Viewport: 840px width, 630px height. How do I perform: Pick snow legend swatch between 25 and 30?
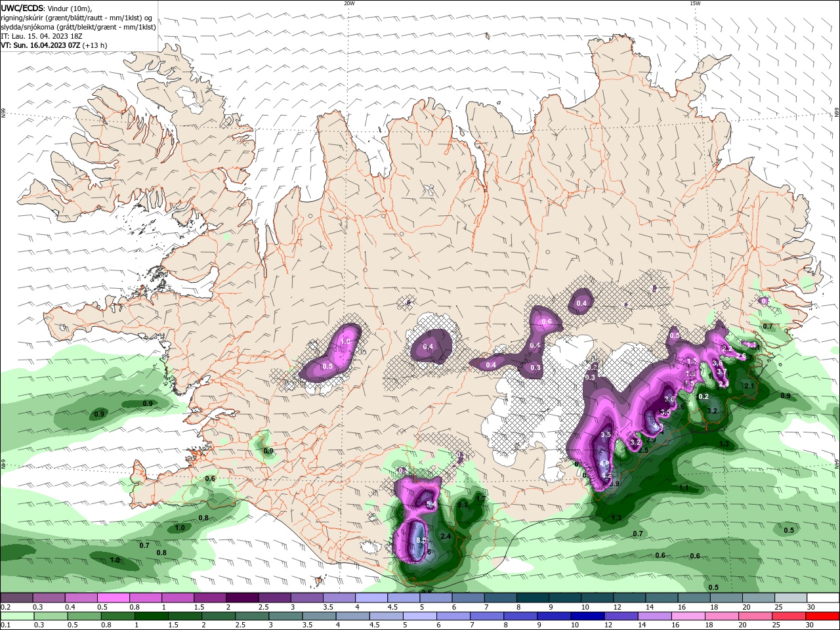(791, 598)
